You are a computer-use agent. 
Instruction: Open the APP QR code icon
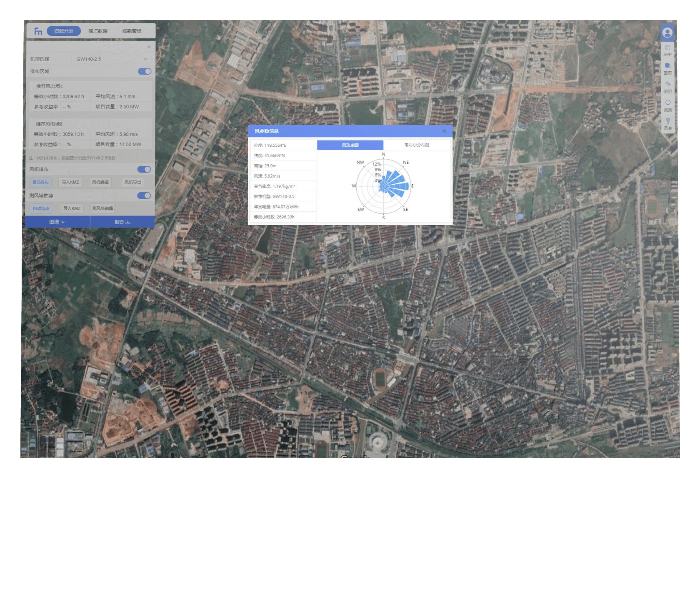click(667, 50)
